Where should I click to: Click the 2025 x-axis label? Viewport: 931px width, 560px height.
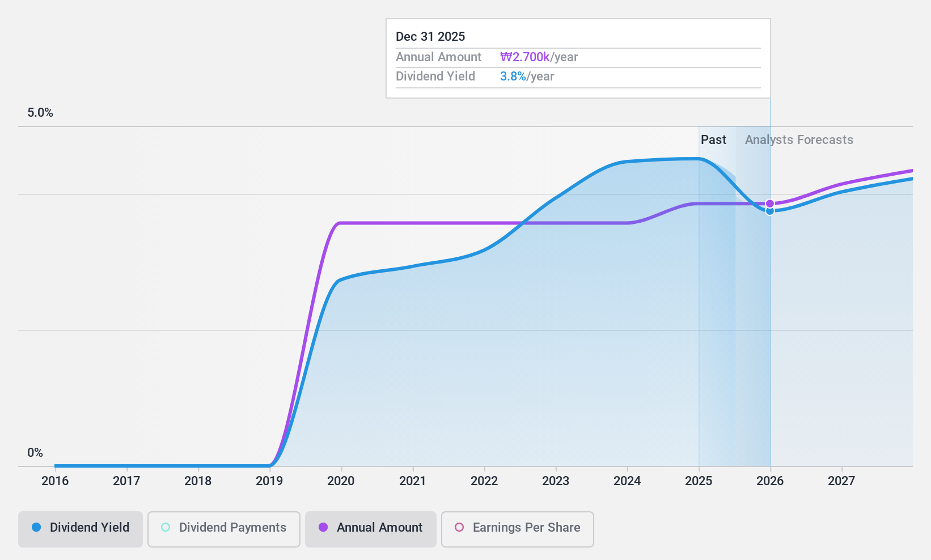point(699,481)
